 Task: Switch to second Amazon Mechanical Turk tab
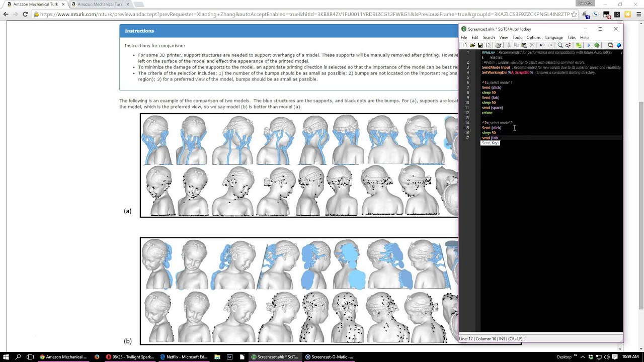(100, 4)
